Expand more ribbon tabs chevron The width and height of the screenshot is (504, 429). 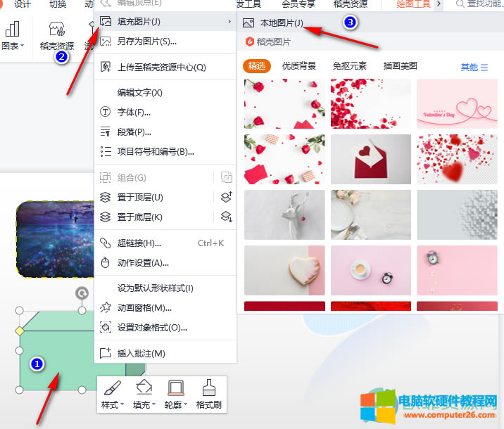pyautogui.click(x=439, y=4)
